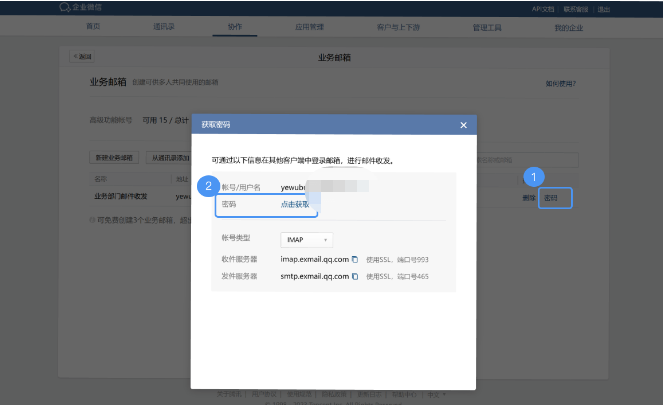Switch to the 通讯录 tab

coord(164,27)
